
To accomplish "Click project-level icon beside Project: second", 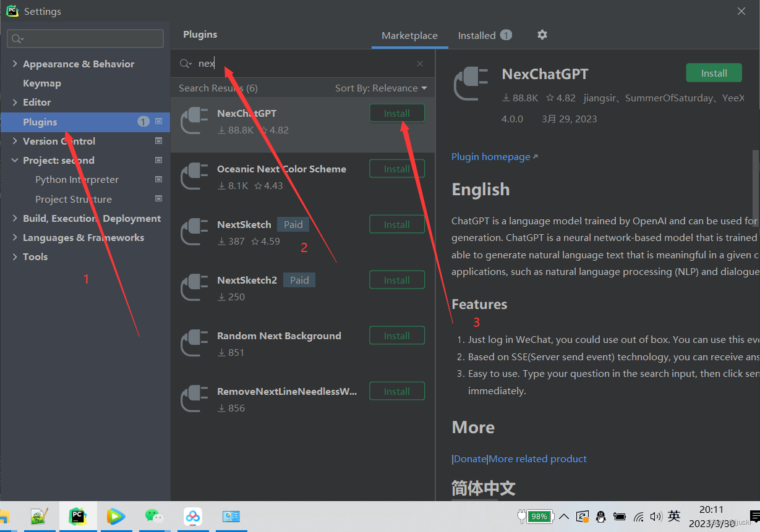I will coord(159,160).
